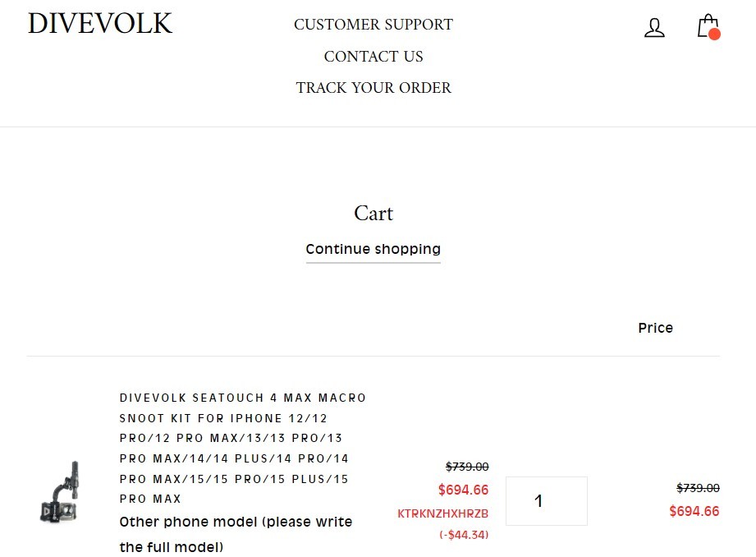Open the Seatouch 4 Max product thumbnail
Image resolution: width=756 pixels, height=557 pixels.
click(x=60, y=492)
